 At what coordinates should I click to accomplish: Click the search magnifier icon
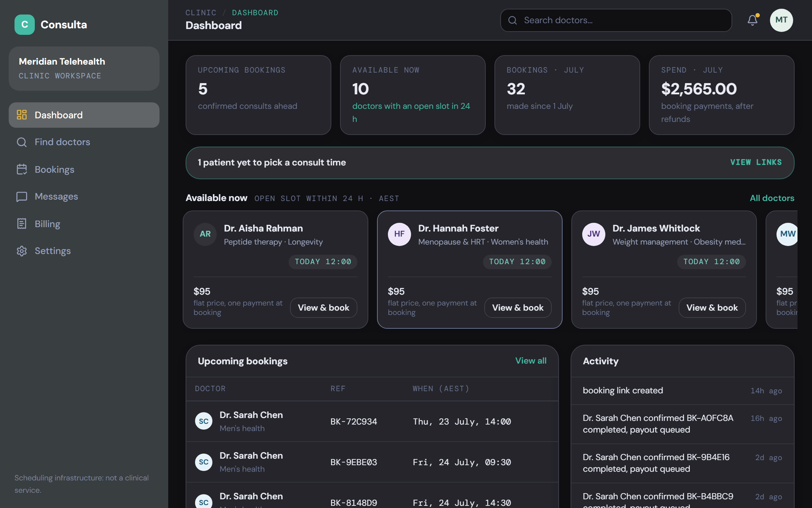tap(513, 20)
